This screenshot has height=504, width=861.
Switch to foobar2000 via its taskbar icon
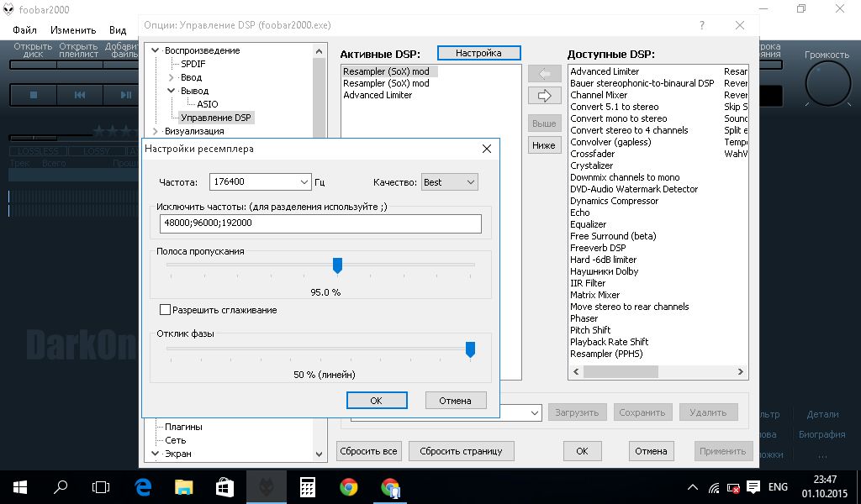coord(267,487)
